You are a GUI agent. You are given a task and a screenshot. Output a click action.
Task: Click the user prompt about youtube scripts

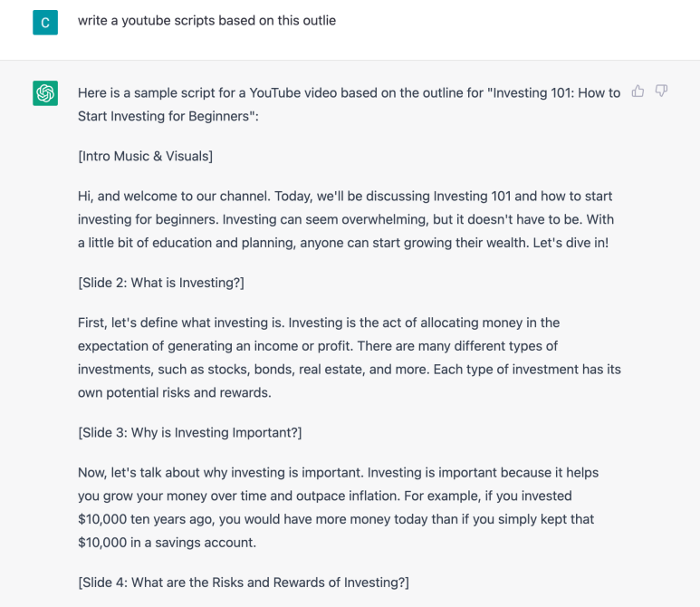(x=206, y=21)
